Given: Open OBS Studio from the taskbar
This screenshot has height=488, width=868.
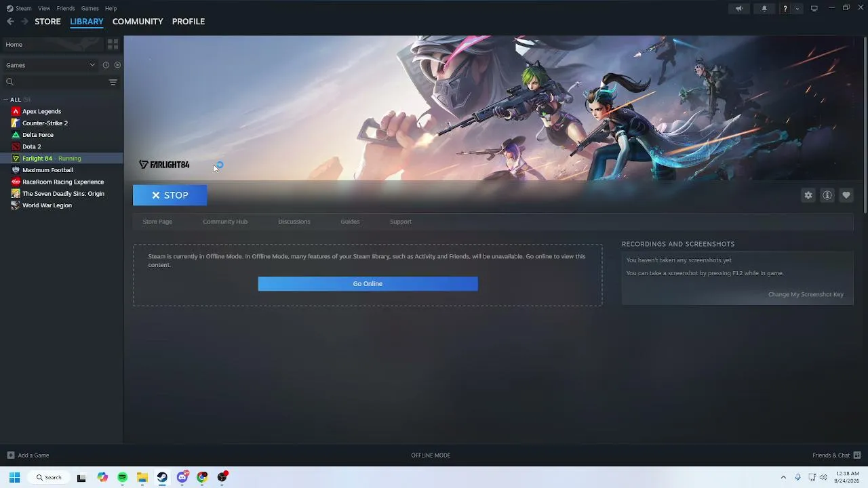Looking at the screenshot, I should (222, 477).
